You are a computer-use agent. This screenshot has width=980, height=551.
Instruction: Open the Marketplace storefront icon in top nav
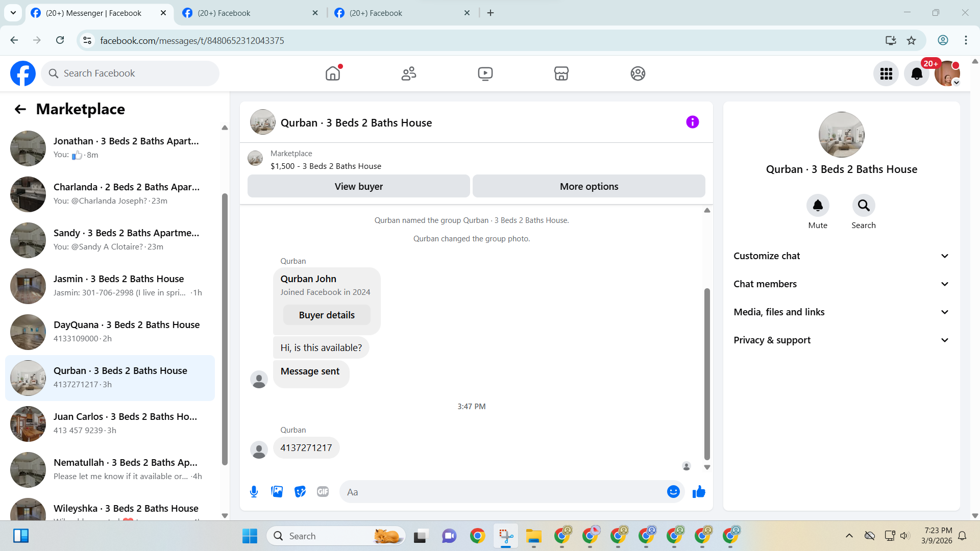coord(561,73)
